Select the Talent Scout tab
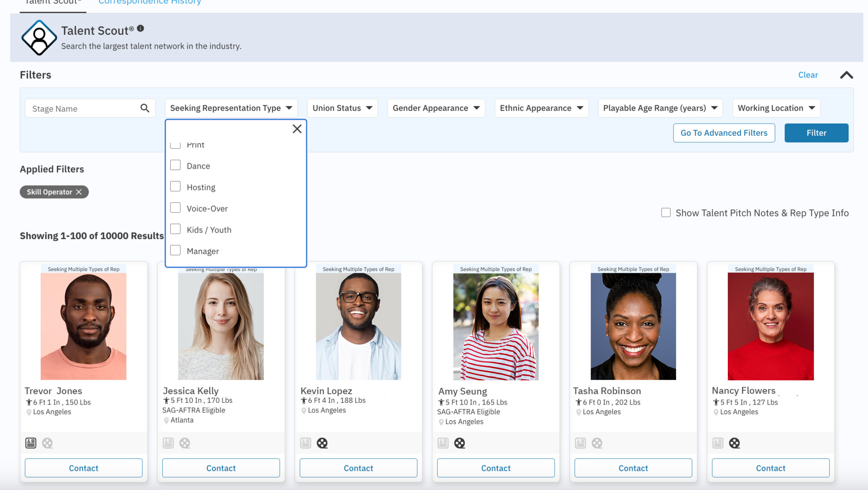The height and width of the screenshot is (490, 868). pos(52,3)
